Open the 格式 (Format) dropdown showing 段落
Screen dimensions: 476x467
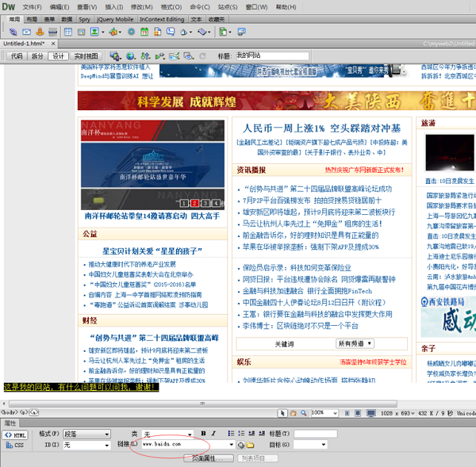pos(86,434)
